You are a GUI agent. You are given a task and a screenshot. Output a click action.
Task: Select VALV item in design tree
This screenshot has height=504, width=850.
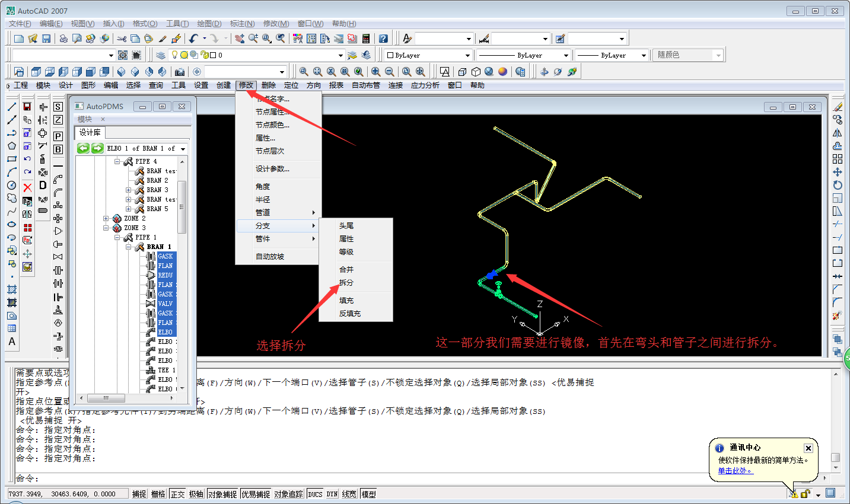pyautogui.click(x=165, y=304)
